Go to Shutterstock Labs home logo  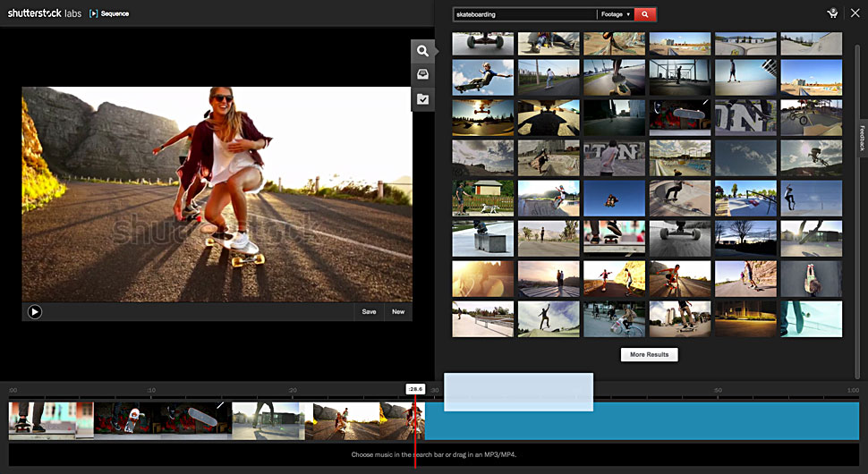[45, 13]
